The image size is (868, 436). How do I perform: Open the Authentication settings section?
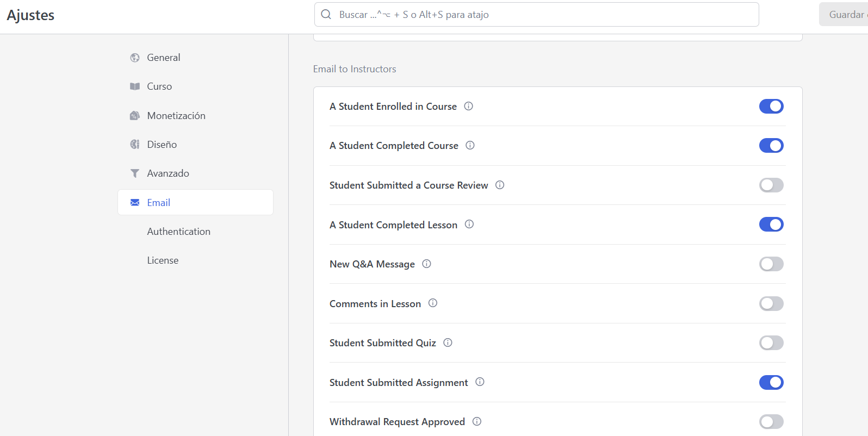coord(178,232)
